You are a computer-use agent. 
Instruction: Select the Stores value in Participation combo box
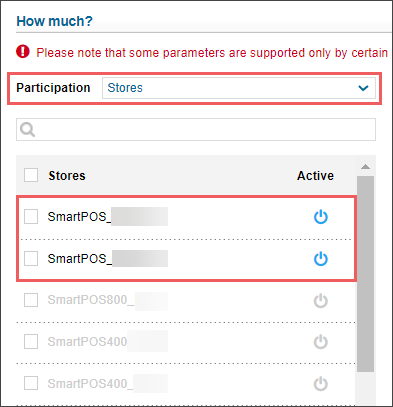tap(239, 88)
